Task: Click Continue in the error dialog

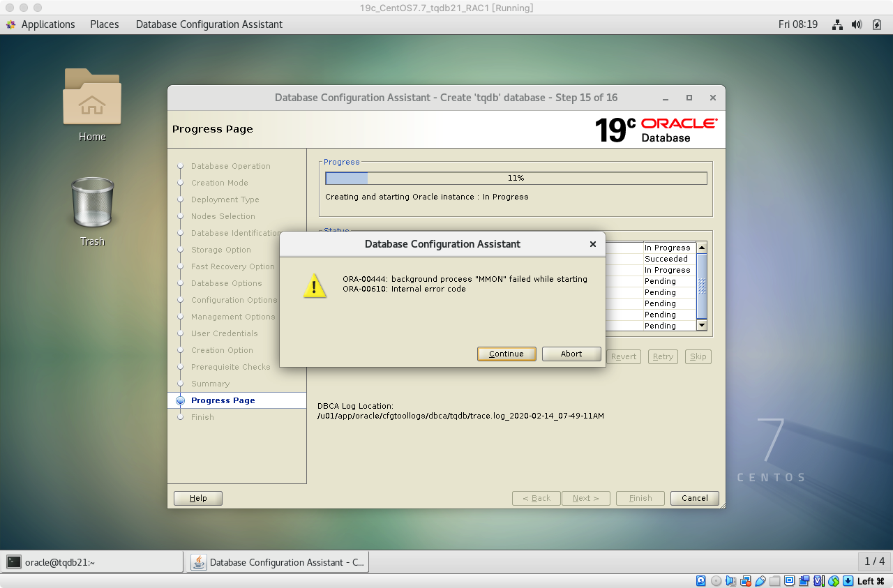Action: pos(506,354)
